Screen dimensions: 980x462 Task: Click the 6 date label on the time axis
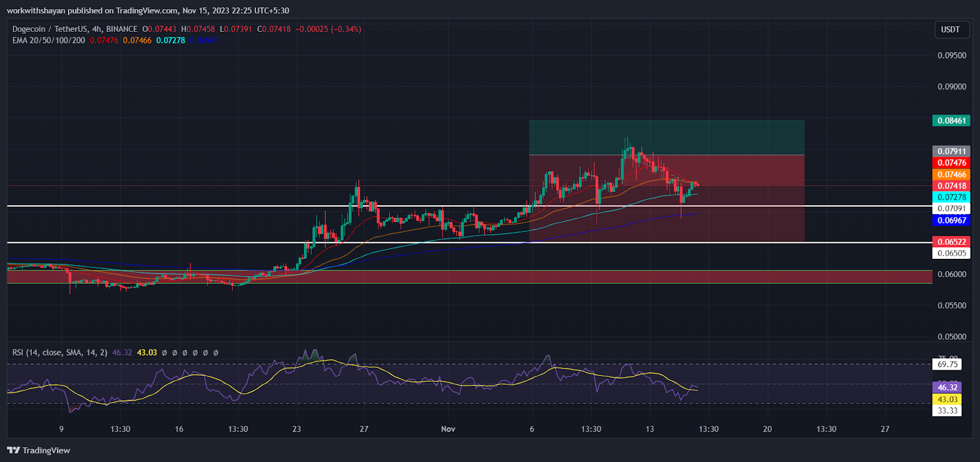532,429
